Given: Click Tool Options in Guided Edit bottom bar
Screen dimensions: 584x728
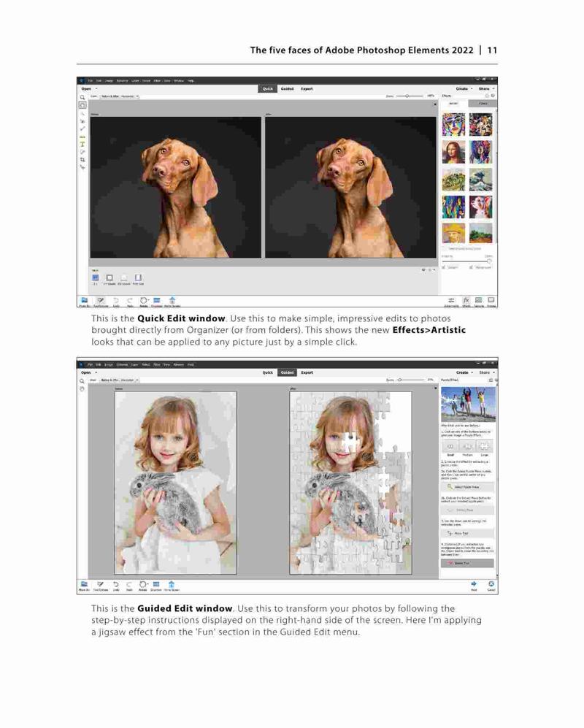Looking at the screenshot, I should tap(101, 586).
